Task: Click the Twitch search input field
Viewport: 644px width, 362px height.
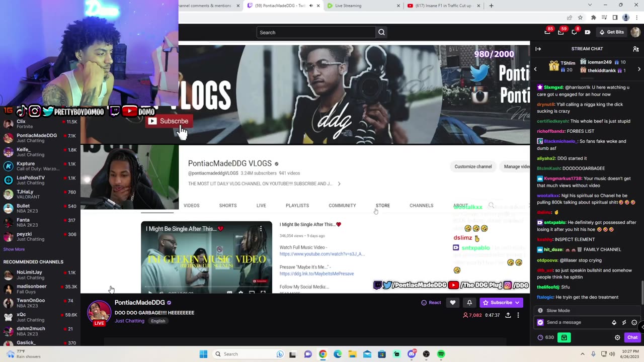Action: (x=316, y=32)
